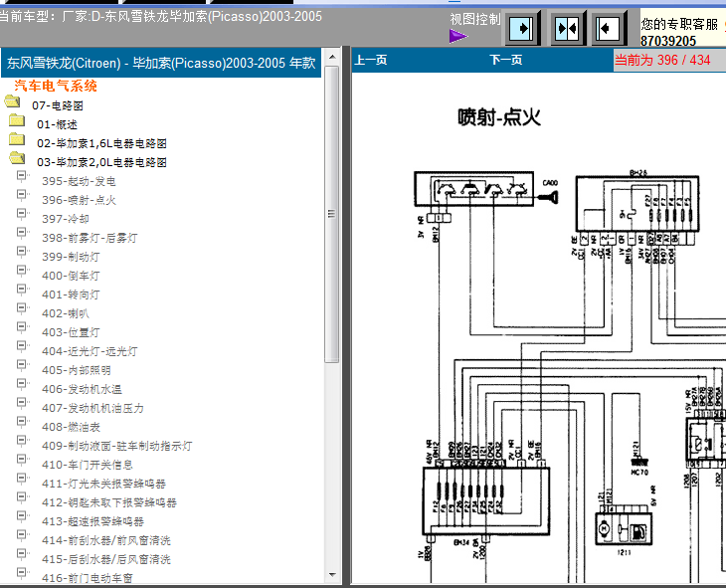726x588 pixels.
Task: Open diagram 405-内部照明
Action: (x=76, y=370)
